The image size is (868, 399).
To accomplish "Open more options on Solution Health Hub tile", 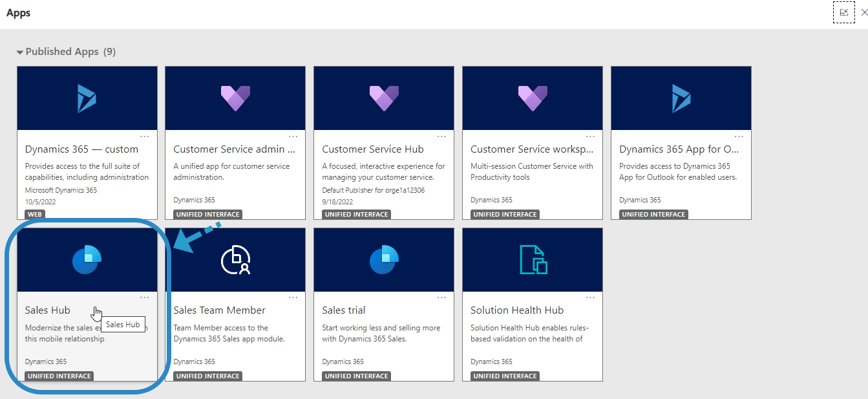I will tap(590, 297).
